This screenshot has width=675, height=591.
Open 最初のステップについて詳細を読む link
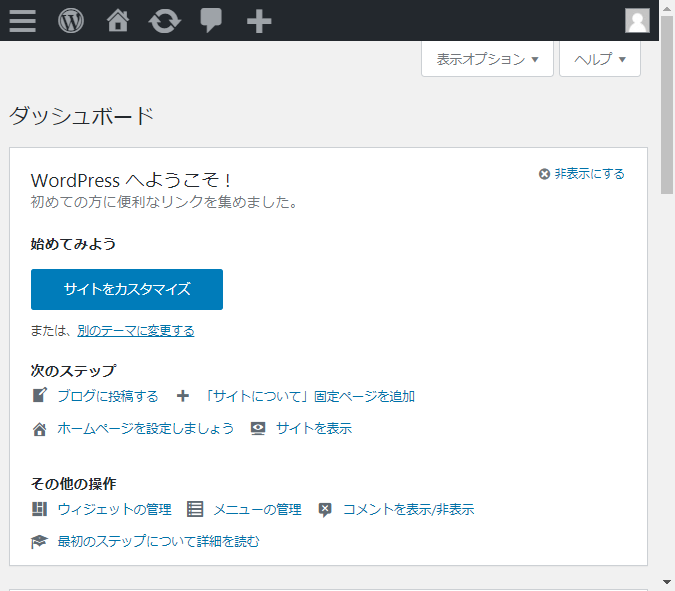(x=158, y=541)
